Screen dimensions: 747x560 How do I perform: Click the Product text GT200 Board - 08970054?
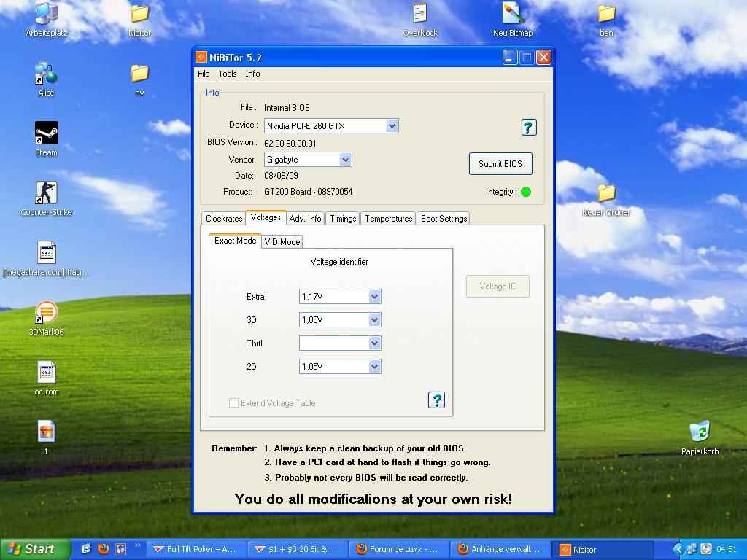[x=309, y=192]
